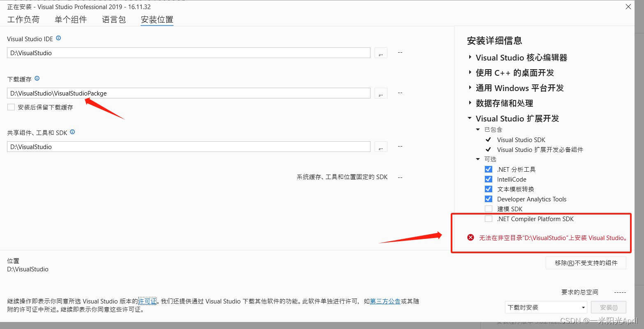This screenshot has height=329, width=644.
Task: Click 系统缓存、工具和位置固定的 SDK text
Action: pyautogui.click(x=342, y=177)
